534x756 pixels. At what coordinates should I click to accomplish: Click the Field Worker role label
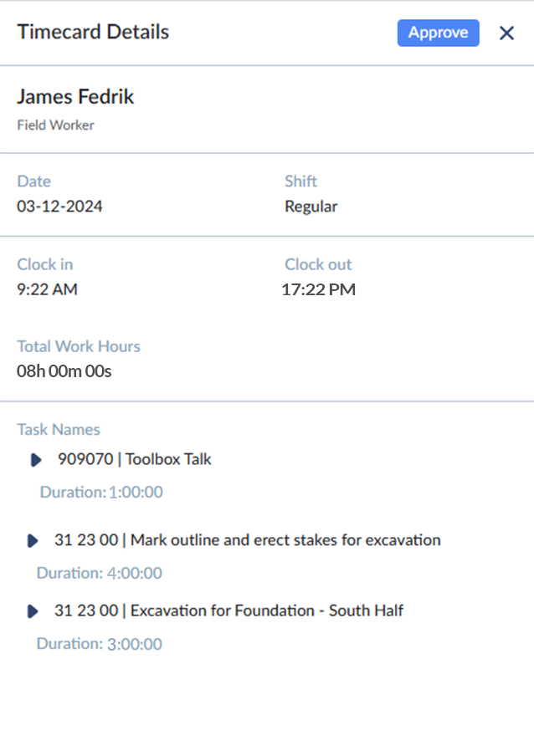[56, 125]
